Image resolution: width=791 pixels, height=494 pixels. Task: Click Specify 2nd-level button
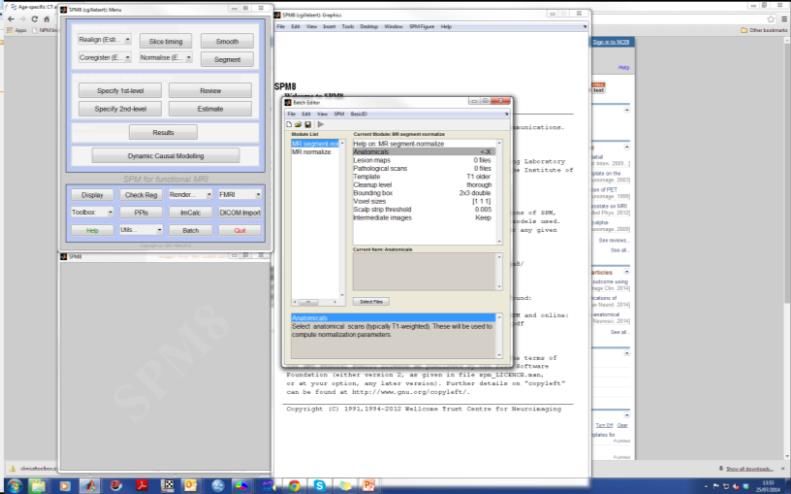[120, 109]
